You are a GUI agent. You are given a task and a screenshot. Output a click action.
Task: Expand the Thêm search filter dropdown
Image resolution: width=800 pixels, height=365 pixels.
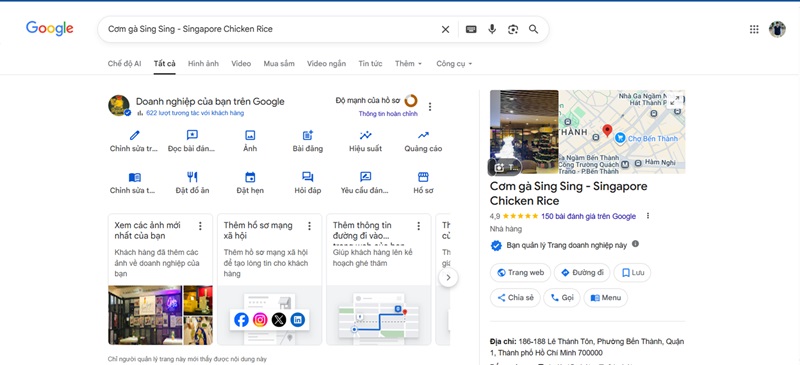coord(408,64)
